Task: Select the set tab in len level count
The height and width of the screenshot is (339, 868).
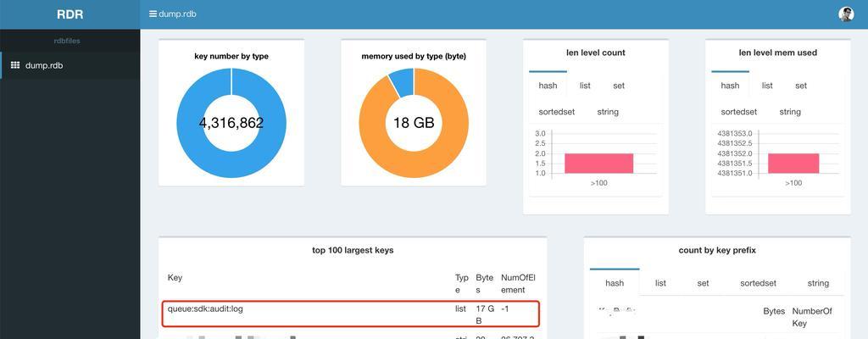Action: coord(618,86)
